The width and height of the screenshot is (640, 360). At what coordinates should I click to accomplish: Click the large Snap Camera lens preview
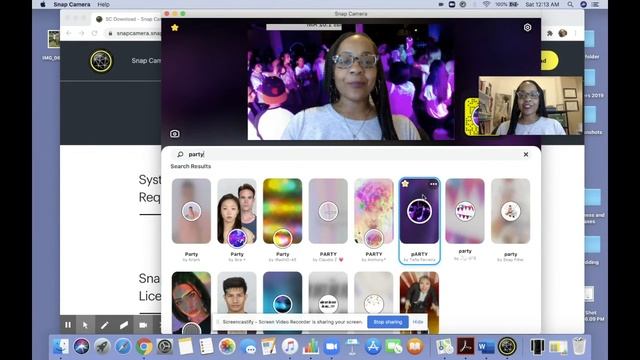[351, 82]
